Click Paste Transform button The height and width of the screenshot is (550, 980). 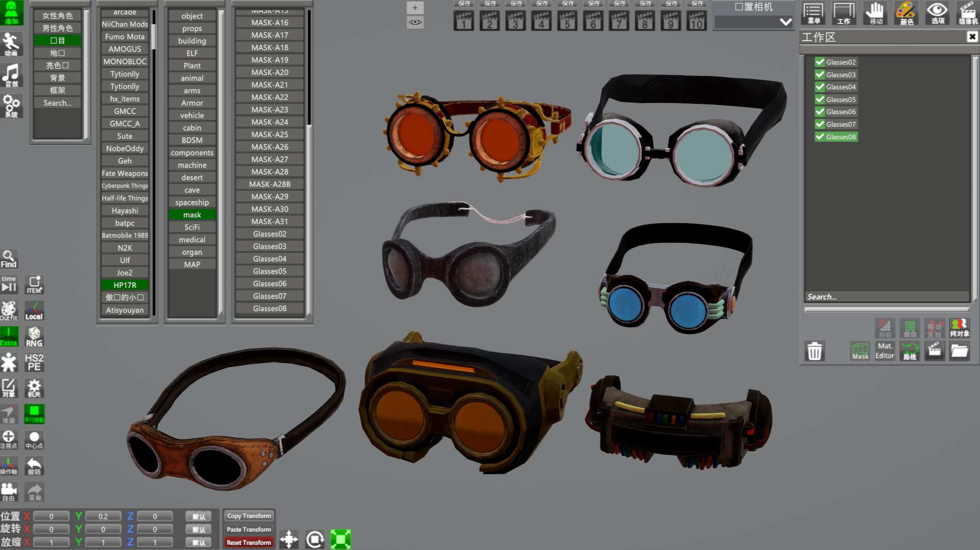tap(249, 530)
